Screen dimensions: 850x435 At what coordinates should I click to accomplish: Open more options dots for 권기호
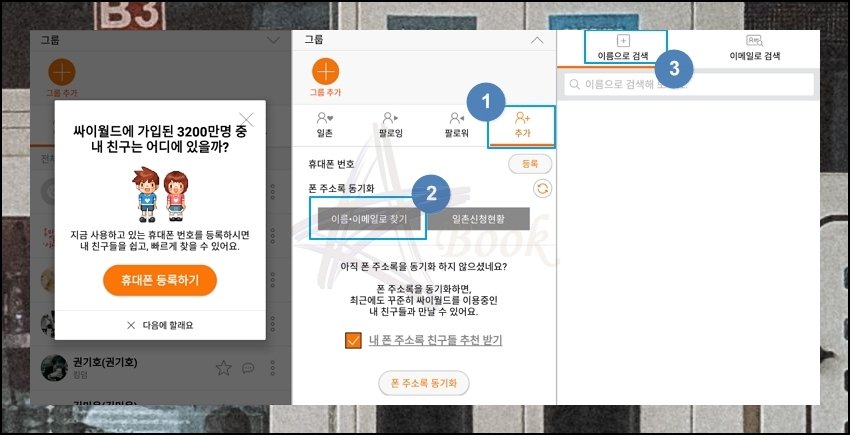(273, 368)
